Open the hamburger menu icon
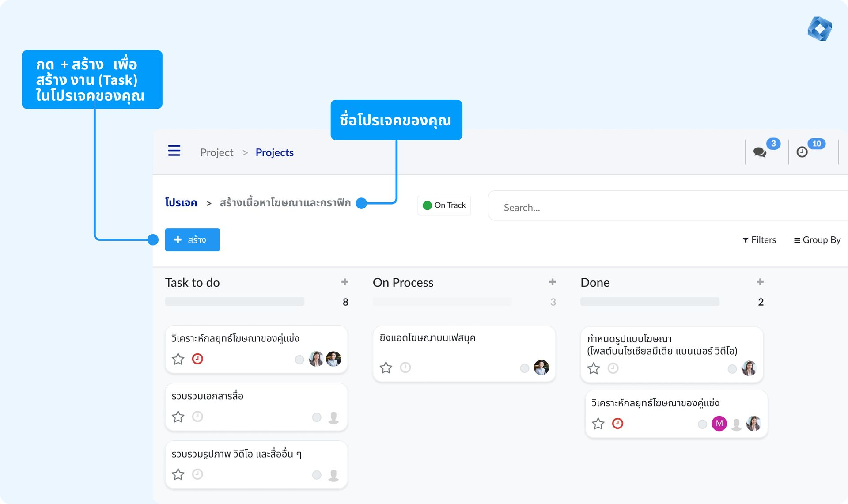The width and height of the screenshot is (848, 504). coord(174,151)
